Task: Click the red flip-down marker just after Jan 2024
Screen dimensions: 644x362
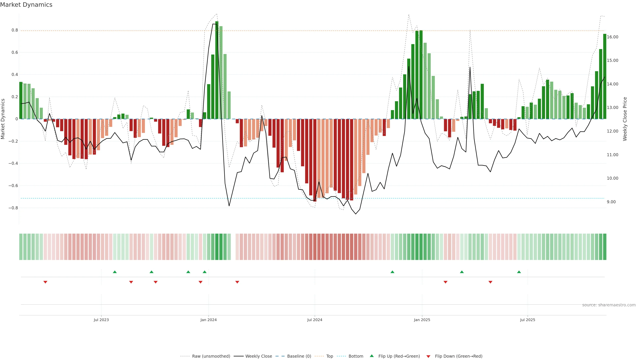Action: pos(237,282)
